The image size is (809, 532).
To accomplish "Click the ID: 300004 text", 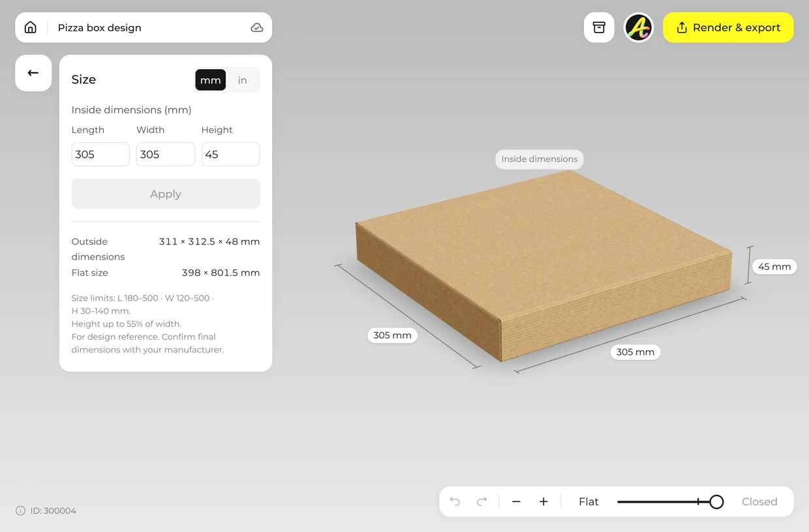I will [53, 510].
